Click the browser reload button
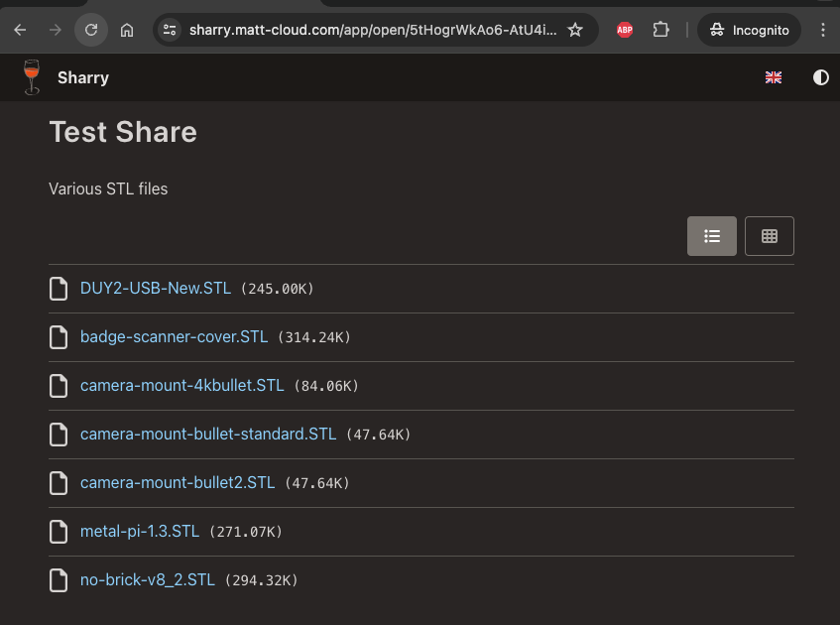This screenshot has width=840, height=625. point(91,30)
